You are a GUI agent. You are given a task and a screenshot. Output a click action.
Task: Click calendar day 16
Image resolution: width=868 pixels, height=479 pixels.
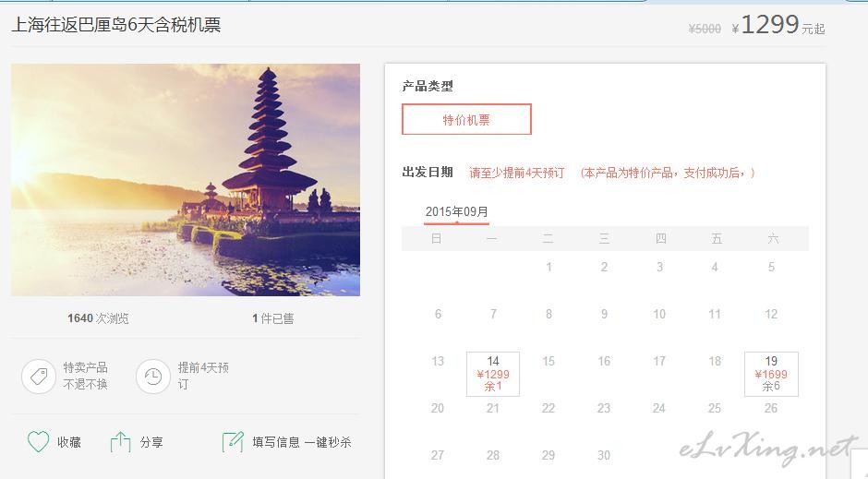coord(604,361)
